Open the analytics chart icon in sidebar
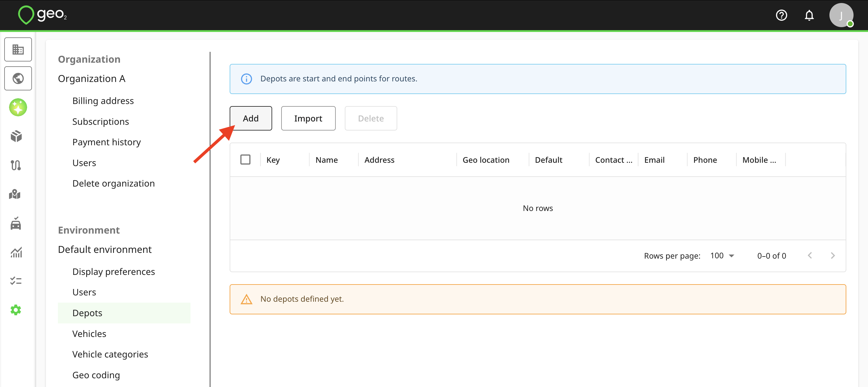Viewport: 868px width, 387px height. pos(16,252)
